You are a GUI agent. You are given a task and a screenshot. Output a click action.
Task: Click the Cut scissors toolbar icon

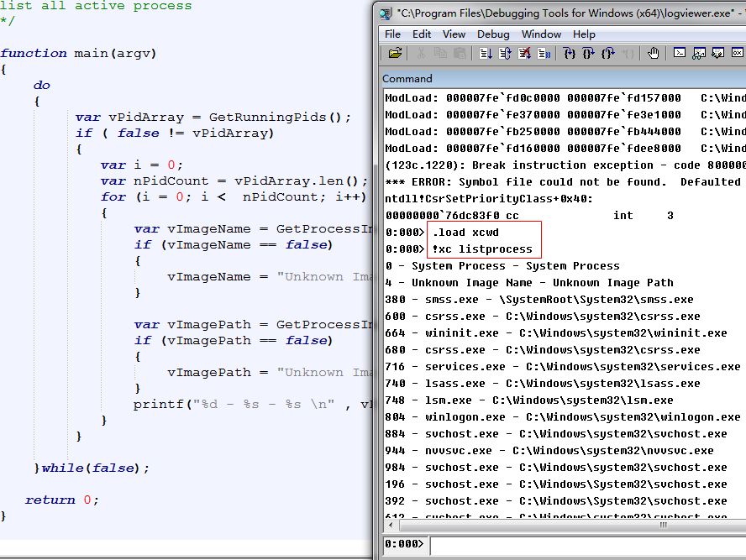click(421, 53)
